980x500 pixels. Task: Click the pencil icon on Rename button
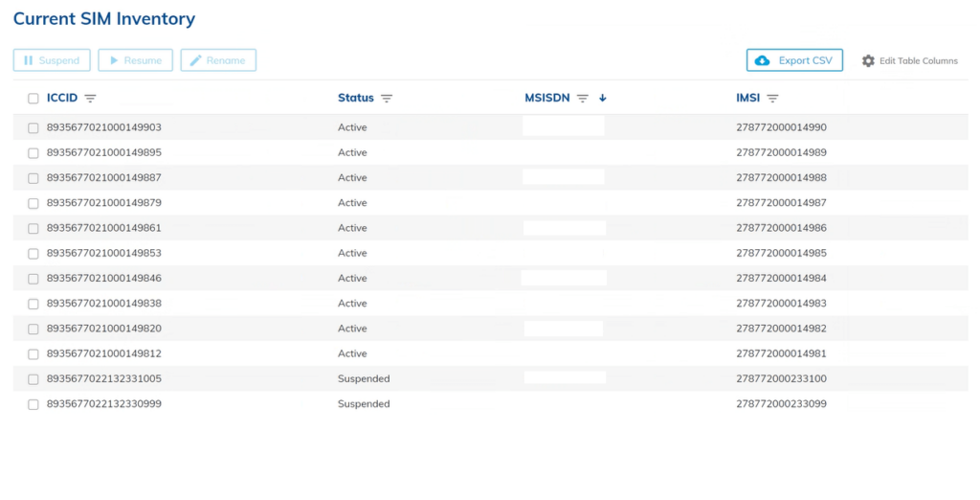(196, 60)
